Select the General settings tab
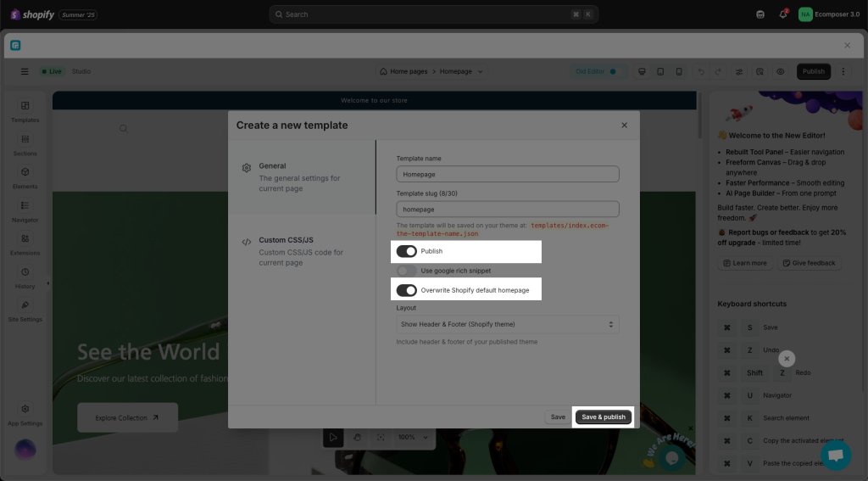Viewport: 868px width, 481px height. tap(302, 176)
